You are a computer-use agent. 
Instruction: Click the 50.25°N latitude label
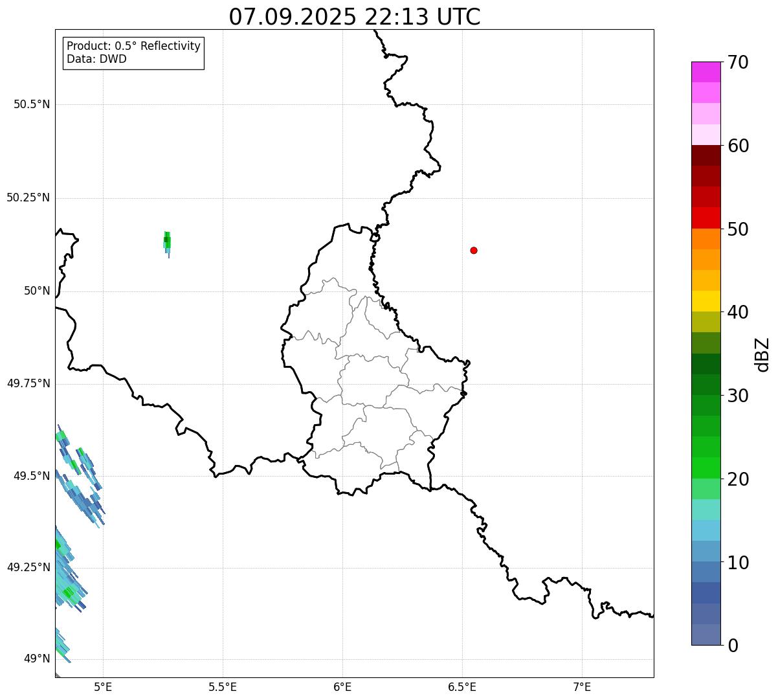28,198
